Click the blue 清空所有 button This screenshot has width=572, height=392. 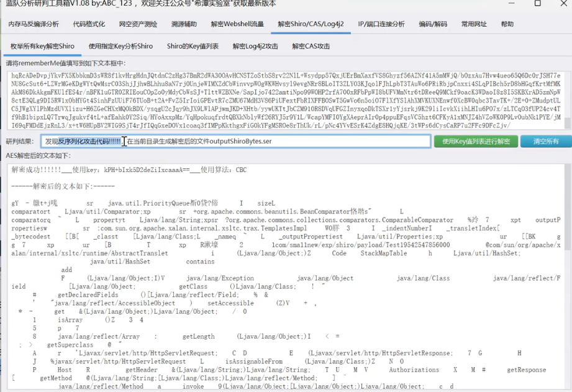546,141
